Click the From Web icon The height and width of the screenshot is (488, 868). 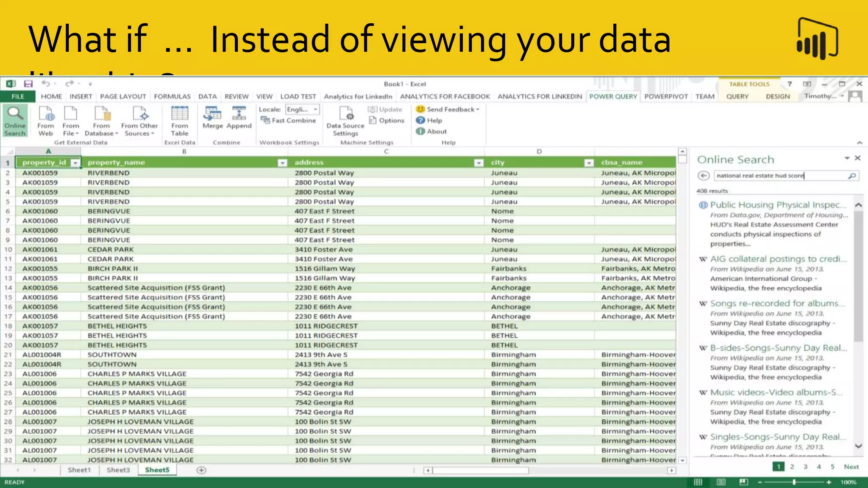46,121
